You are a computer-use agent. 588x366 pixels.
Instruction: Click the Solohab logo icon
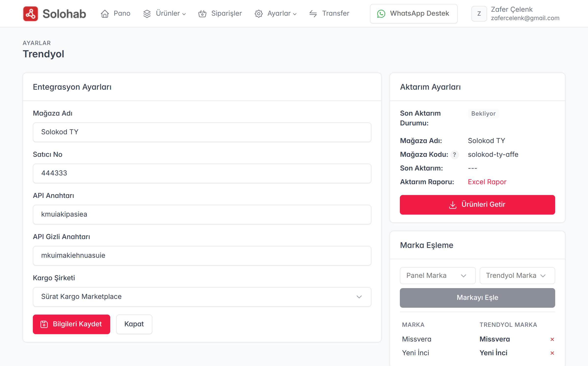(x=30, y=14)
